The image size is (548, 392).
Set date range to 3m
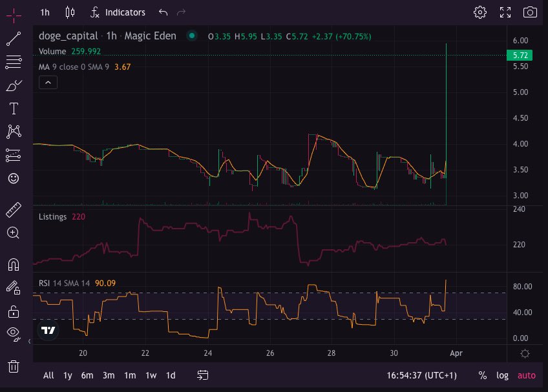pos(109,376)
